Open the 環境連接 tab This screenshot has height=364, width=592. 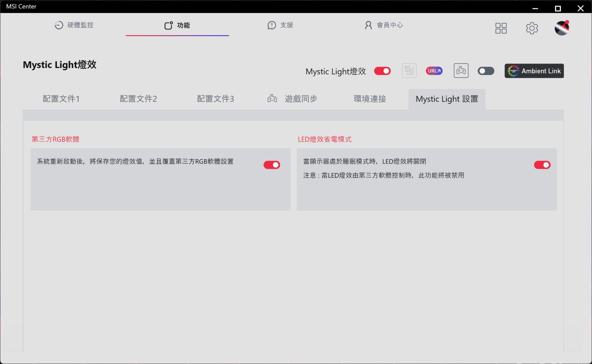point(370,99)
